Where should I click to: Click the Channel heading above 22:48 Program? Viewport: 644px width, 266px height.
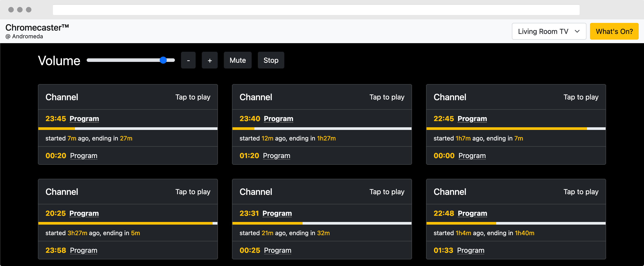click(450, 192)
